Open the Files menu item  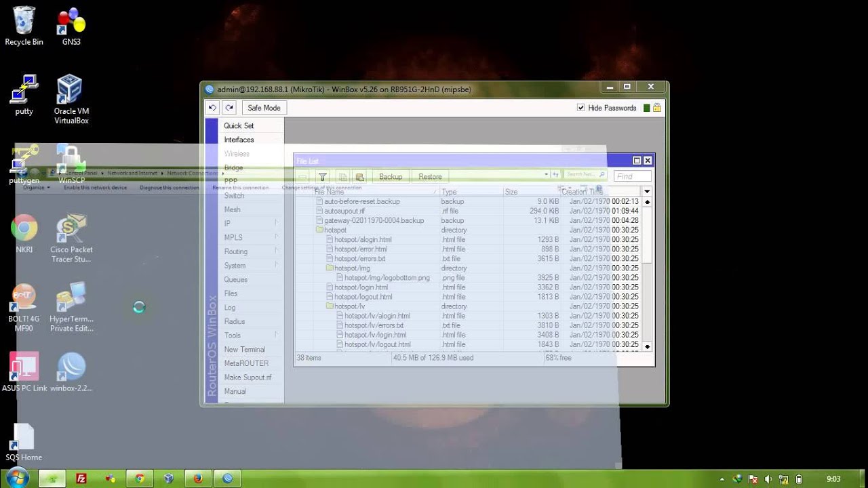(250, 293)
